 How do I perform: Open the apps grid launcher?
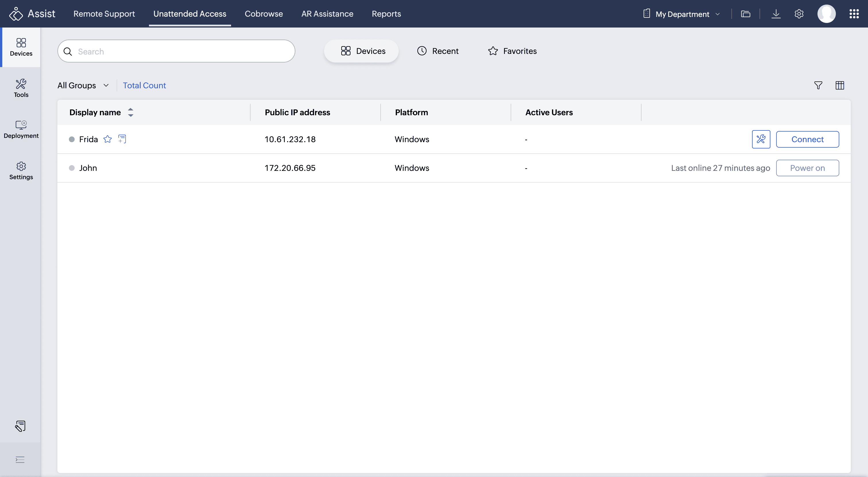(854, 14)
